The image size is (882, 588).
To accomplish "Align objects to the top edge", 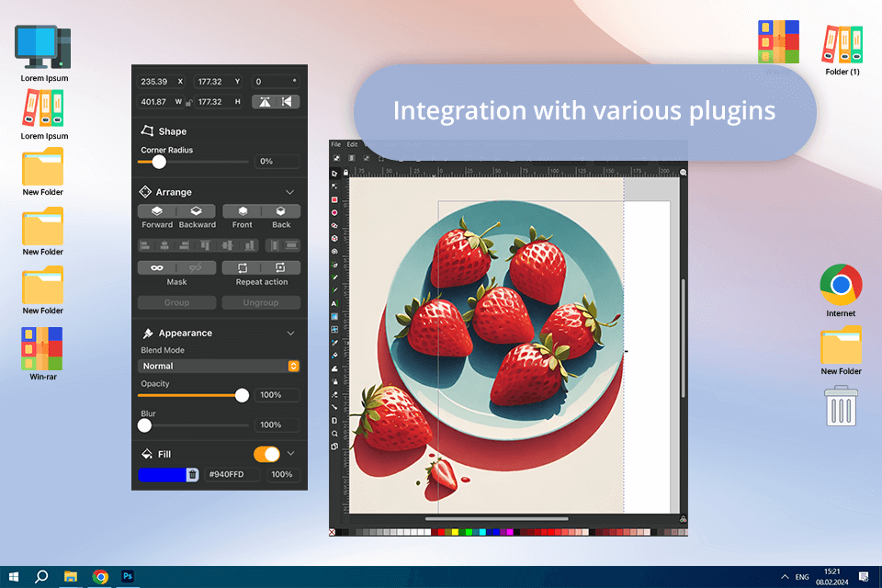I will click(205, 245).
